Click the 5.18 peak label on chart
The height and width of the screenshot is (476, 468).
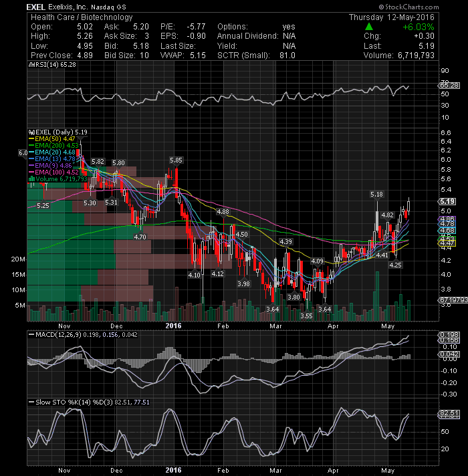point(376,195)
